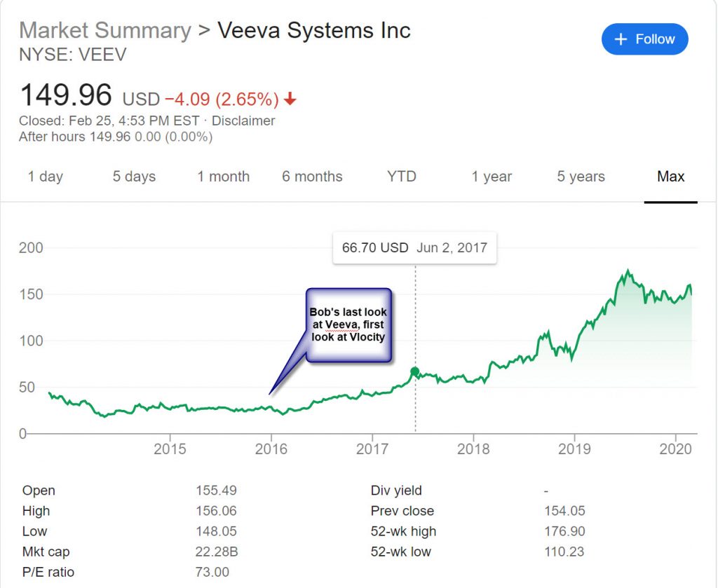The height and width of the screenshot is (588, 718).
Task: Switch to the 5 days range
Action: 134,177
